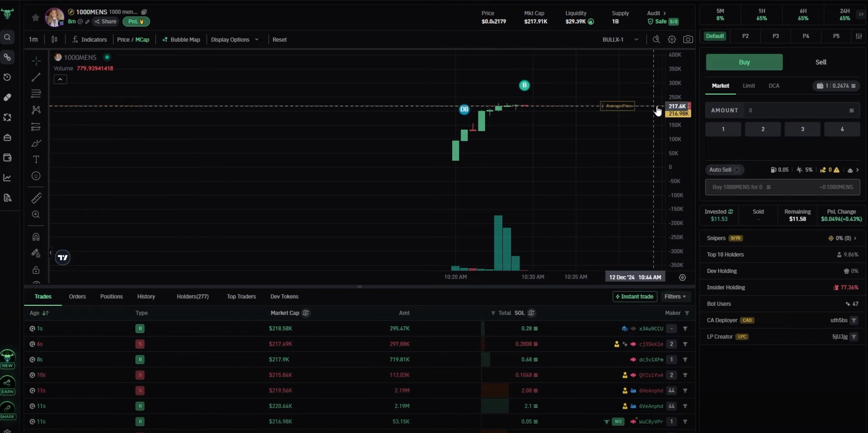The width and height of the screenshot is (868, 433).
Task: Click Reset on the chart toolbar
Action: tap(279, 39)
